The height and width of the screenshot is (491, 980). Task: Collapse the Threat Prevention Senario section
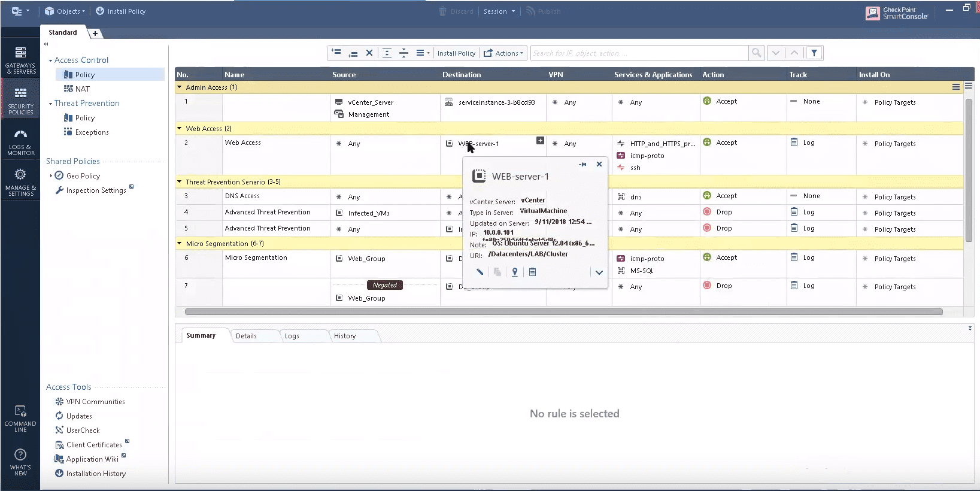click(x=179, y=182)
